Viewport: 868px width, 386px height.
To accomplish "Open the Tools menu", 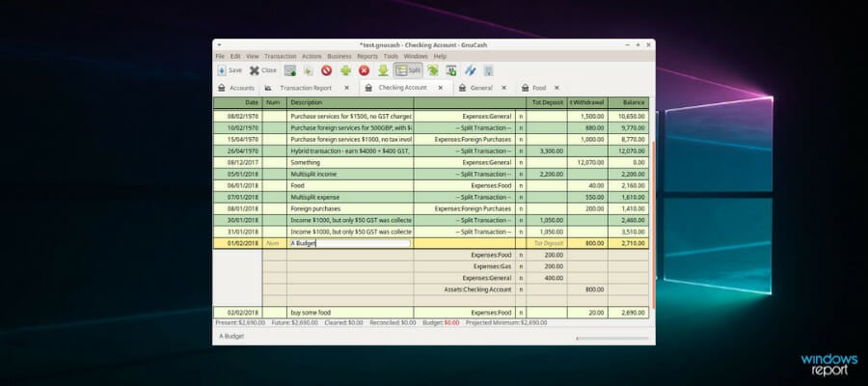I will (x=391, y=57).
